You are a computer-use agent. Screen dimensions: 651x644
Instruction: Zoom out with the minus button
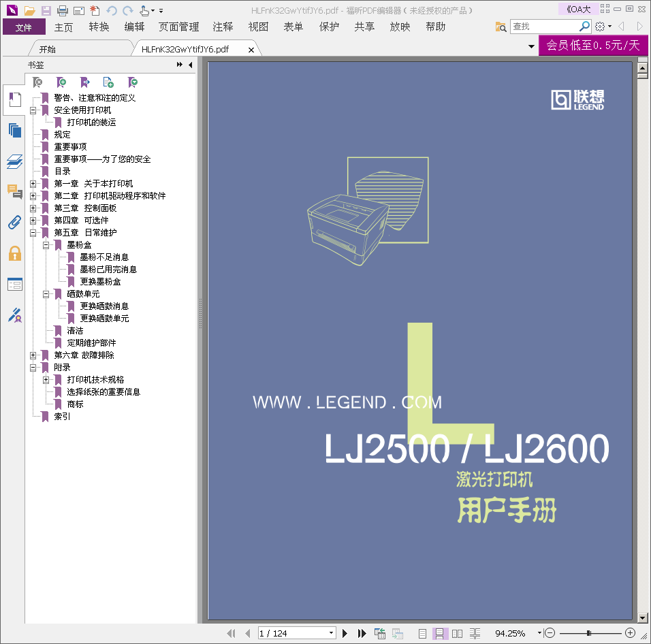pos(550,633)
